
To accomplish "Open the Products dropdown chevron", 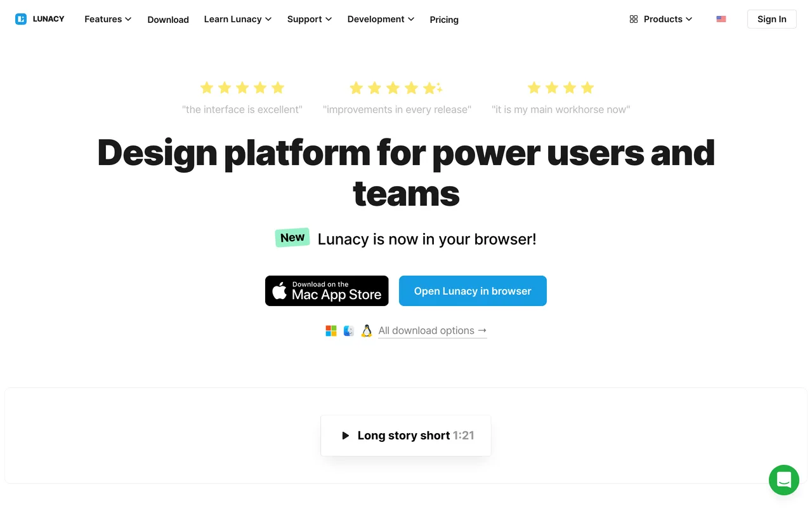I will 689,19.
